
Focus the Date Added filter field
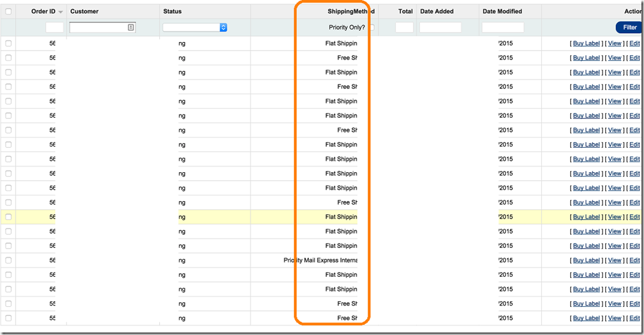click(440, 28)
